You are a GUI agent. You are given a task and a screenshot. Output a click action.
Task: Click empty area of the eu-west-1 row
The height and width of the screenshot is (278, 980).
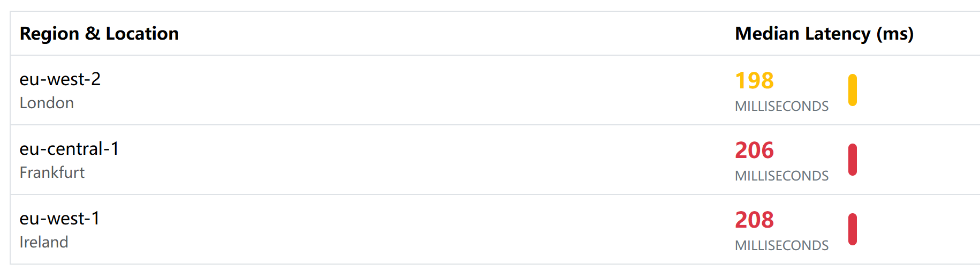[401, 229]
